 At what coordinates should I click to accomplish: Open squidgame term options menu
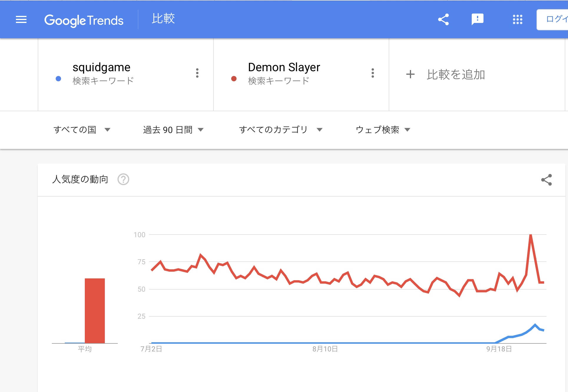point(197,73)
